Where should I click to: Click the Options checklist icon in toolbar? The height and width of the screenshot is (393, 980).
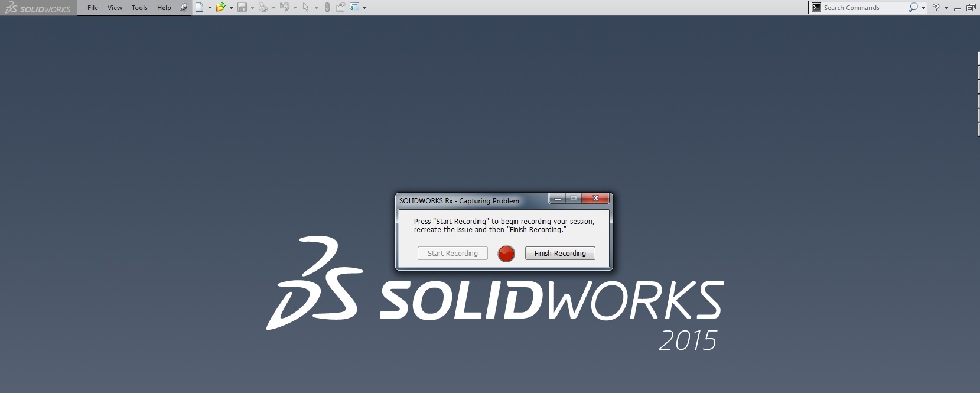coord(354,8)
